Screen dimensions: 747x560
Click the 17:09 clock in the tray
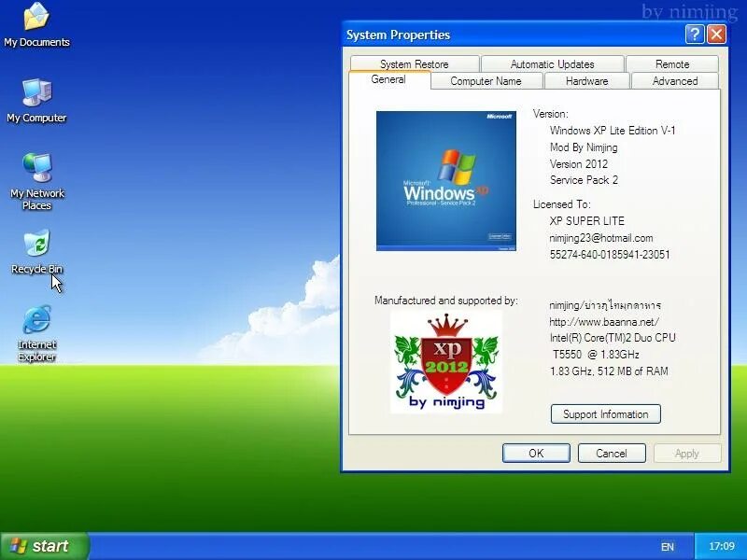pyautogui.click(x=722, y=546)
